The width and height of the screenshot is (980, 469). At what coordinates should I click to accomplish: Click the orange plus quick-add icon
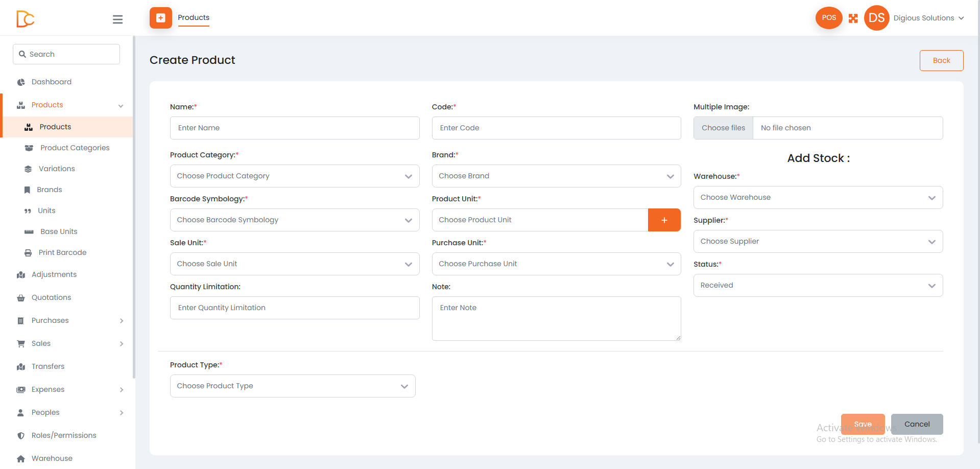(161, 18)
